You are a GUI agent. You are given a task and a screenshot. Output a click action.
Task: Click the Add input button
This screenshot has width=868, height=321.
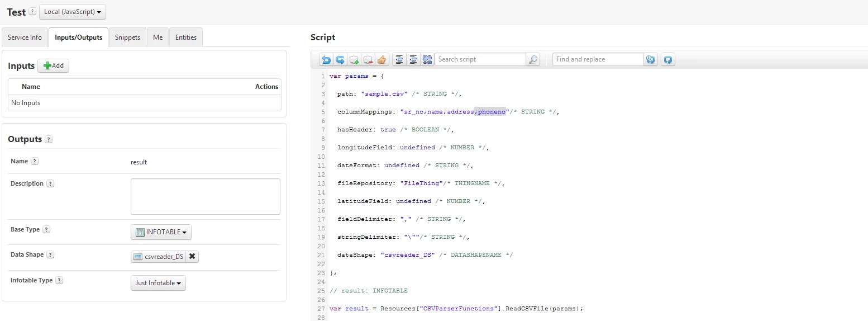[53, 65]
